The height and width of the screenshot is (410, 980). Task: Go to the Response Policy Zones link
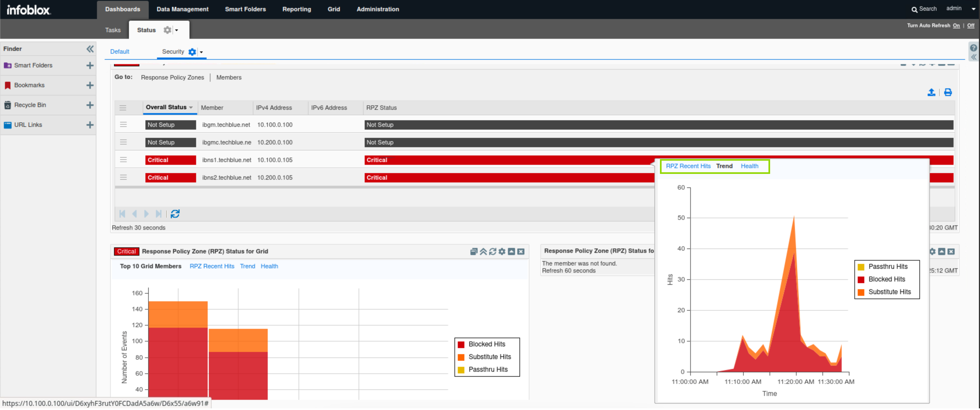coord(172,78)
